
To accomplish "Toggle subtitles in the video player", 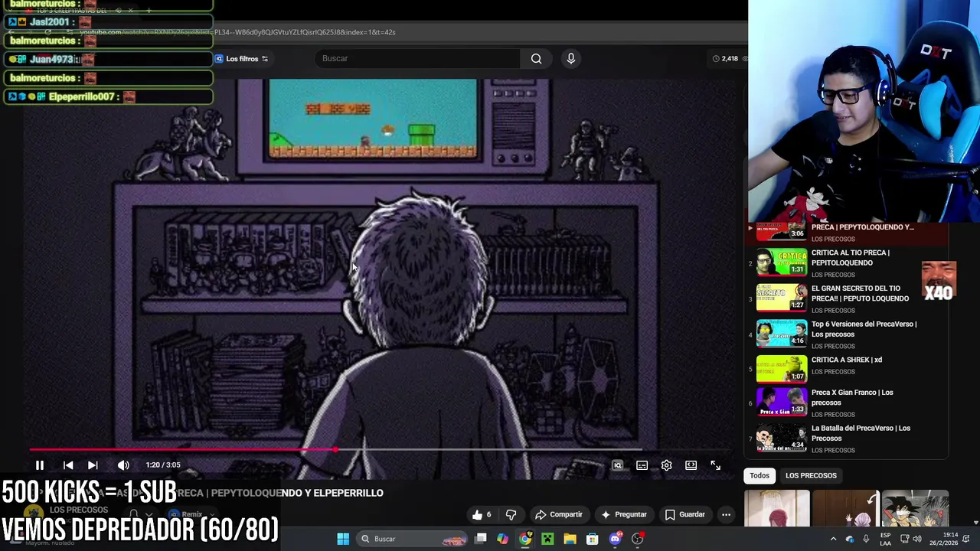I will pyautogui.click(x=642, y=465).
